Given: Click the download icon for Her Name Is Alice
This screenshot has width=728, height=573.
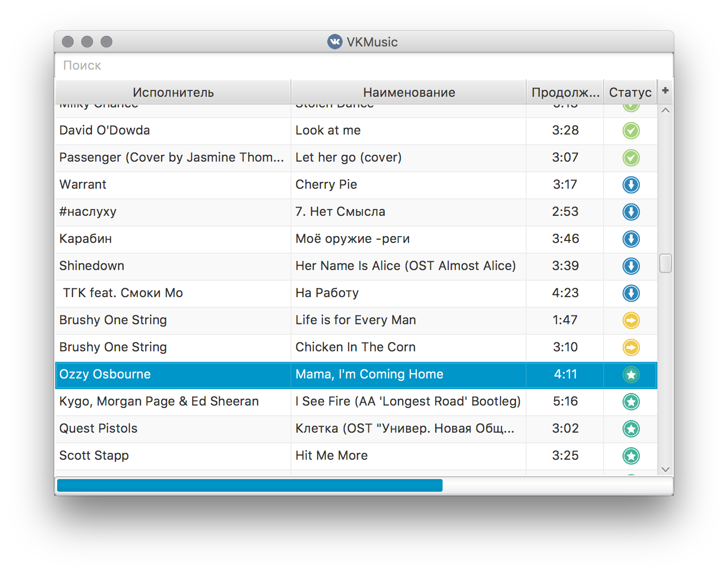Looking at the screenshot, I should pos(631,266).
